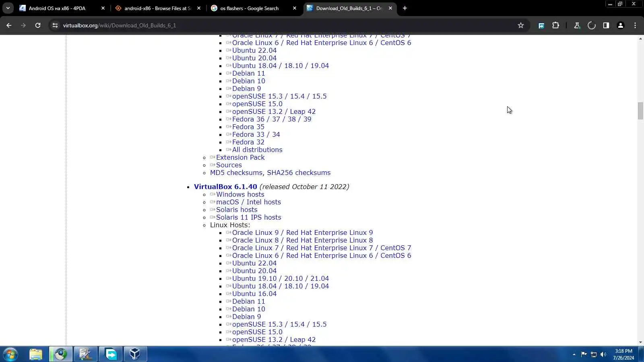Download the Windows hosts build

(240, 194)
